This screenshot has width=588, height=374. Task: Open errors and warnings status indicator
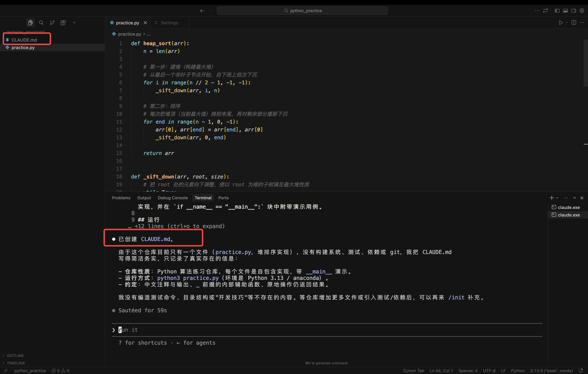[x=60, y=371]
